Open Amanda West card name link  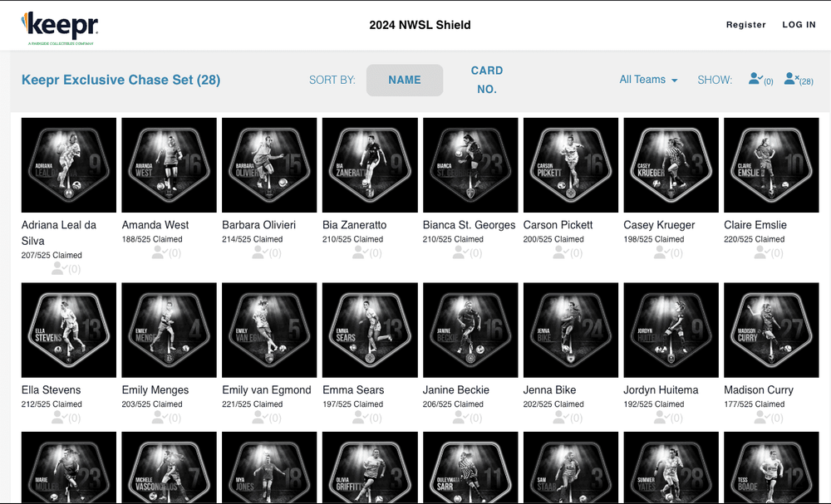(155, 225)
